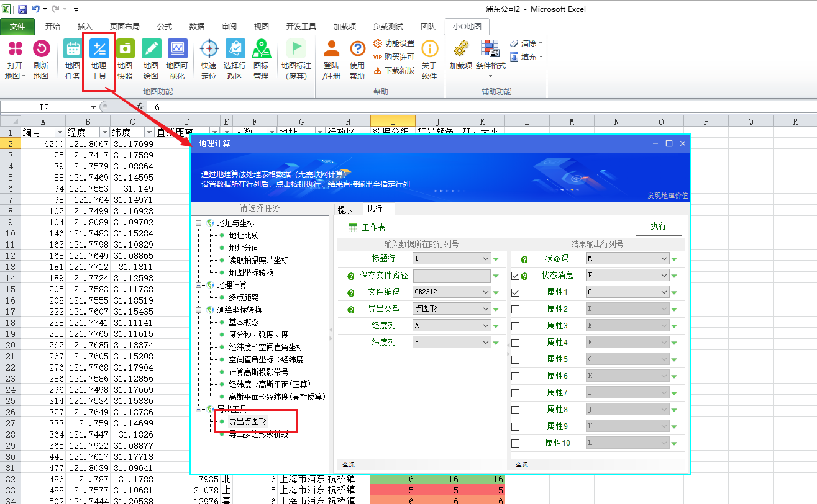The image size is (817, 504).
Task: Switch to the 提示 tab in dialog
Action: click(345, 210)
